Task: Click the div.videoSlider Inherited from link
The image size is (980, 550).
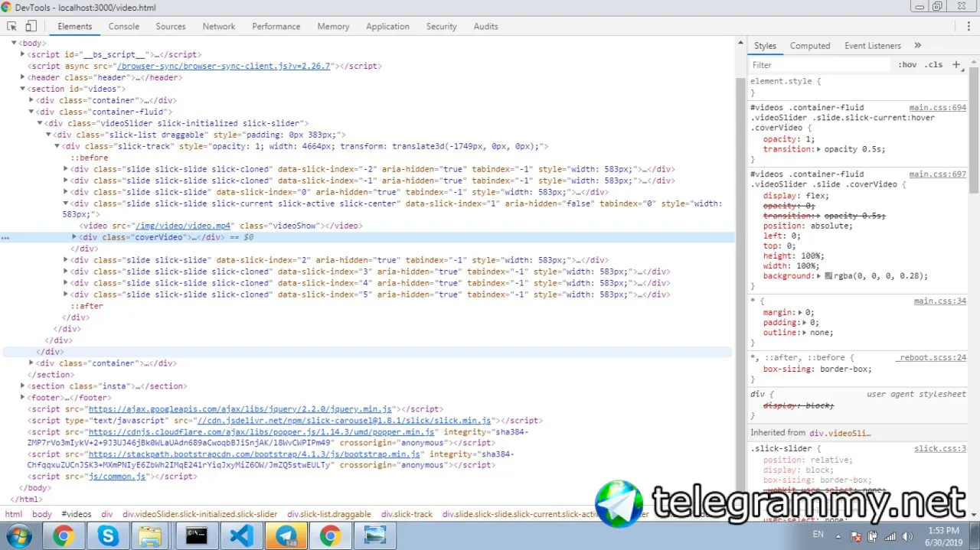Action: coord(840,432)
